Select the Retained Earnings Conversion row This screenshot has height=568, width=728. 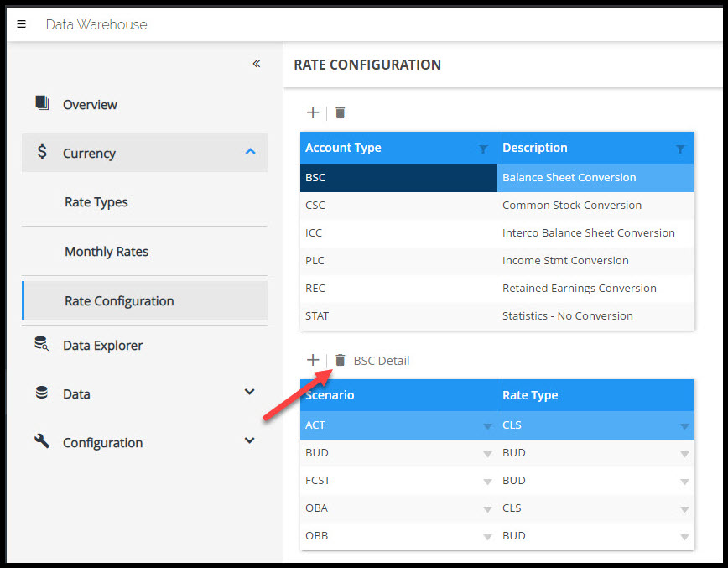click(x=579, y=288)
